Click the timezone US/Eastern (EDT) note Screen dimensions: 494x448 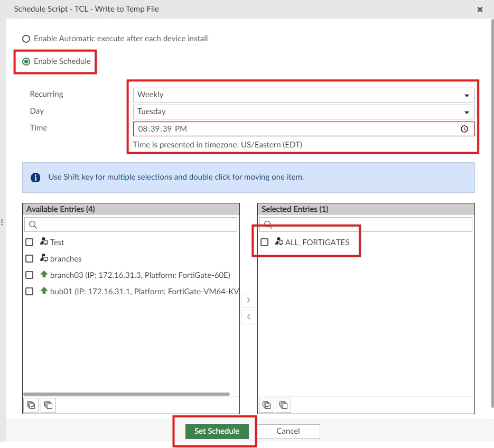click(217, 145)
